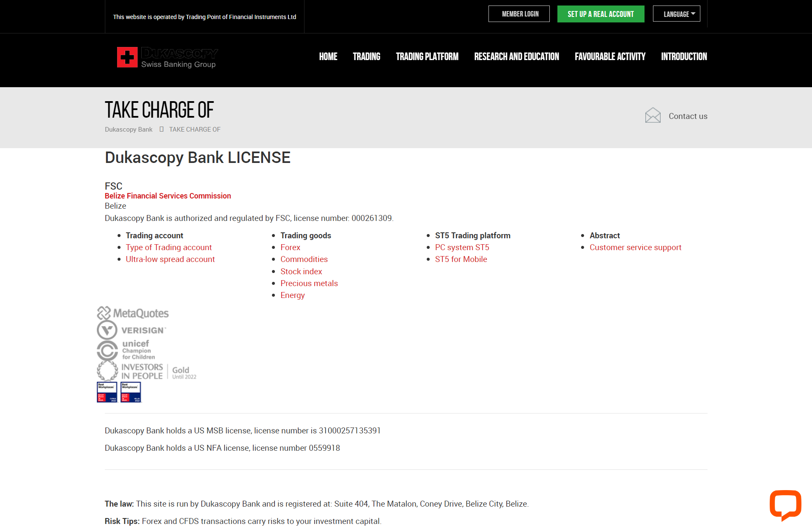Click the TAKE CHARGE OF breadcrumb
This screenshot has width=812, height=532.
click(195, 130)
